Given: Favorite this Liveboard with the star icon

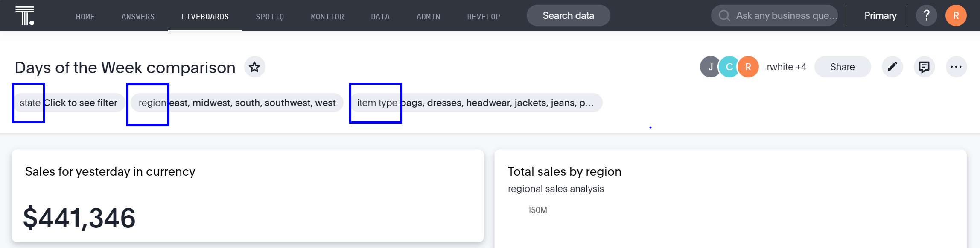Looking at the screenshot, I should [x=255, y=67].
